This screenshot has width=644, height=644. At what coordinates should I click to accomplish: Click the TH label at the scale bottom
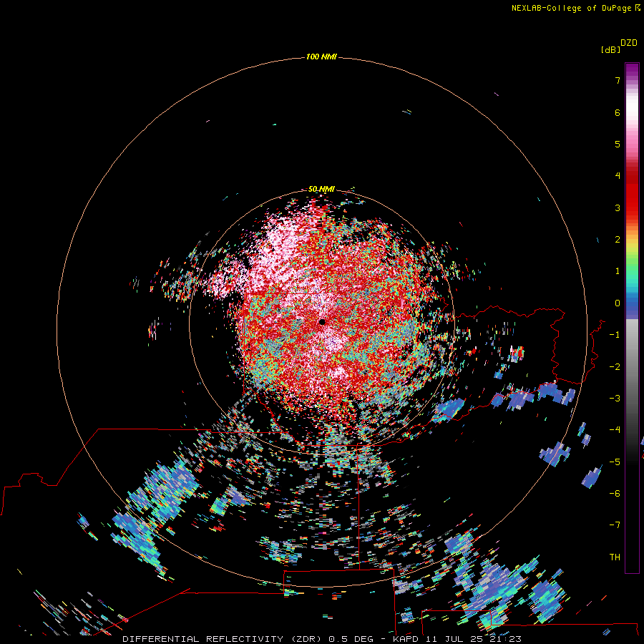tap(615, 557)
